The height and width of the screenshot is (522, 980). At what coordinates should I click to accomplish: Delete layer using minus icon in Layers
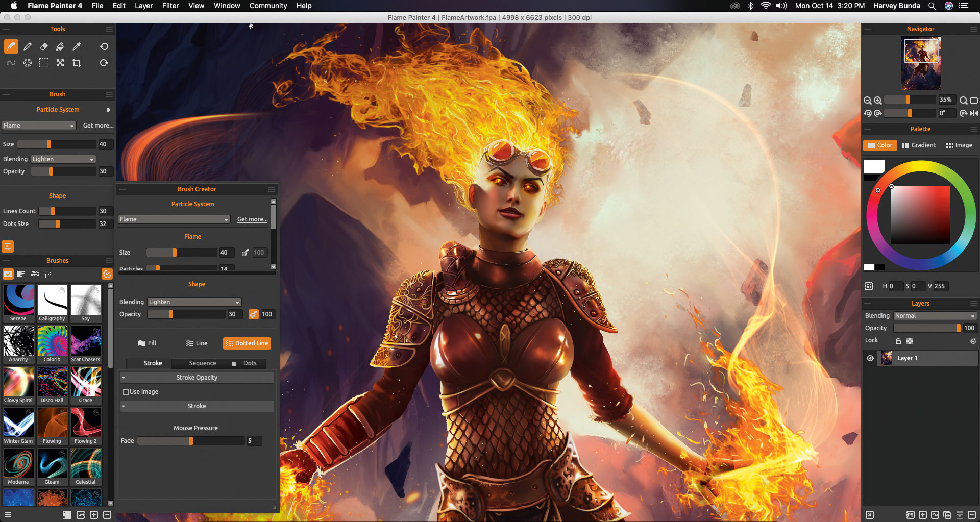pyautogui.click(x=972, y=515)
